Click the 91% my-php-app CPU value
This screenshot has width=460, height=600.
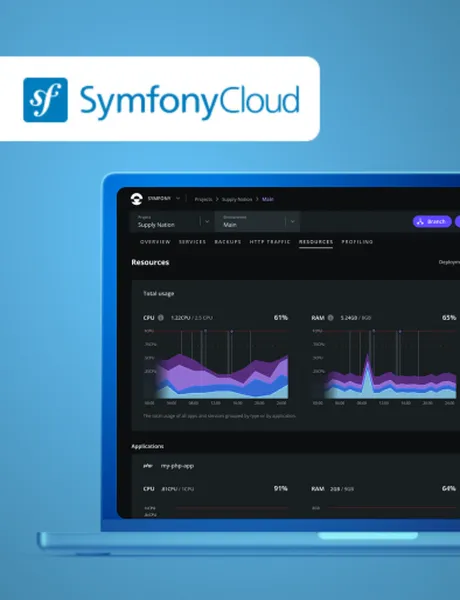click(x=281, y=489)
